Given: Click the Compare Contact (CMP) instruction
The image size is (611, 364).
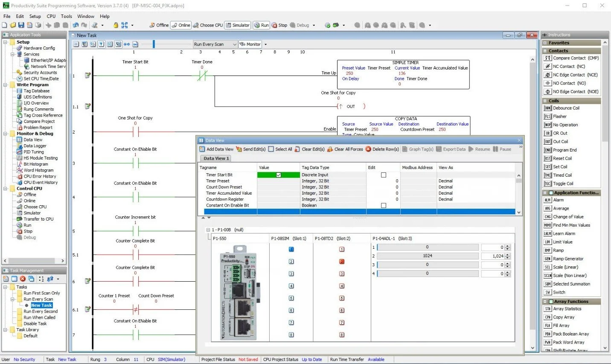Looking at the screenshot, I should tap(571, 58).
